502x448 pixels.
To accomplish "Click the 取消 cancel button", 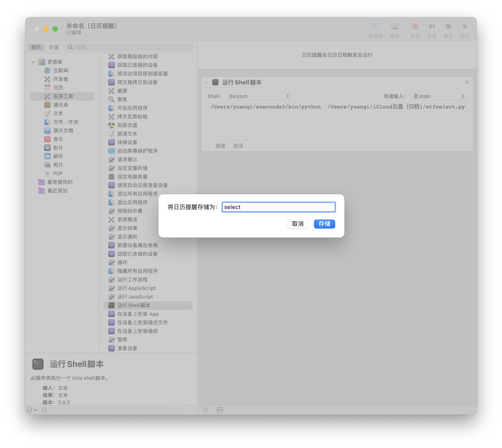I will point(297,224).
